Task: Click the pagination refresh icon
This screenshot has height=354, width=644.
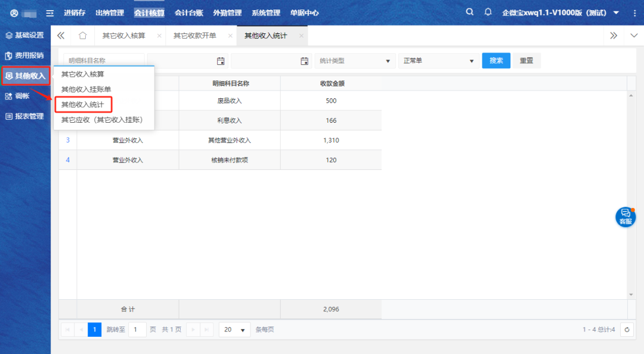Action: (x=627, y=330)
